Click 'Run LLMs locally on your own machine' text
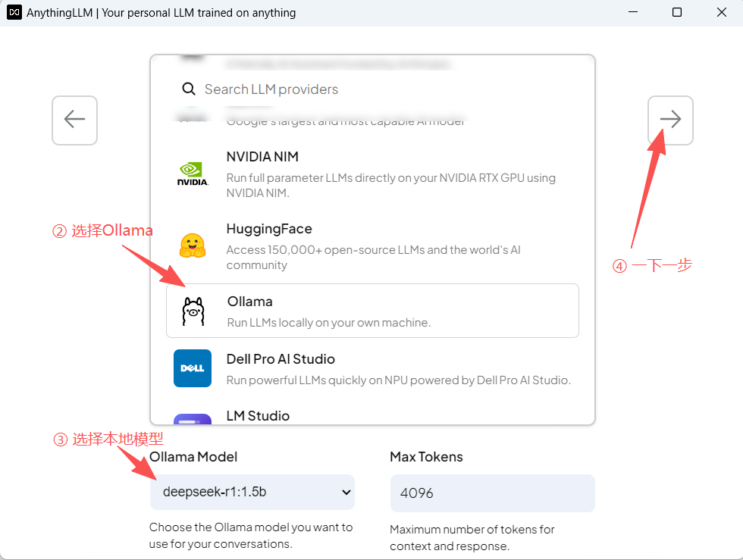 point(329,323)
